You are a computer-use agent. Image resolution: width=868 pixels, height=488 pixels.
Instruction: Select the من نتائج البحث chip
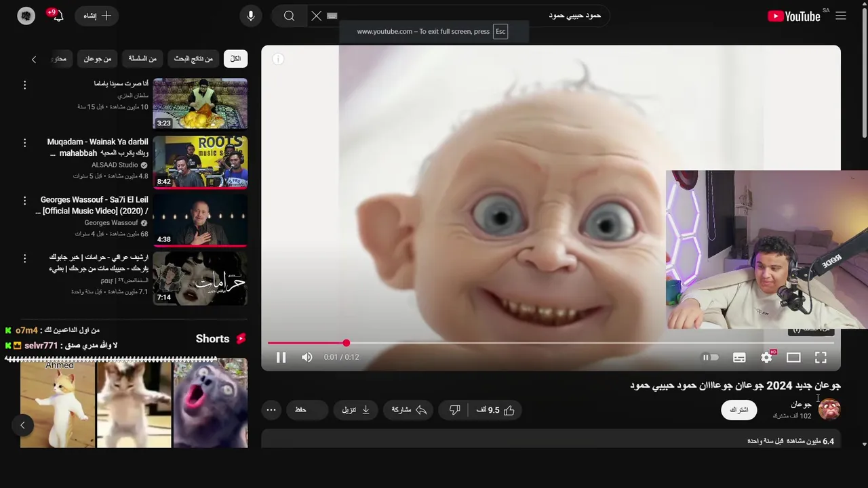click(x=193, y=59)
